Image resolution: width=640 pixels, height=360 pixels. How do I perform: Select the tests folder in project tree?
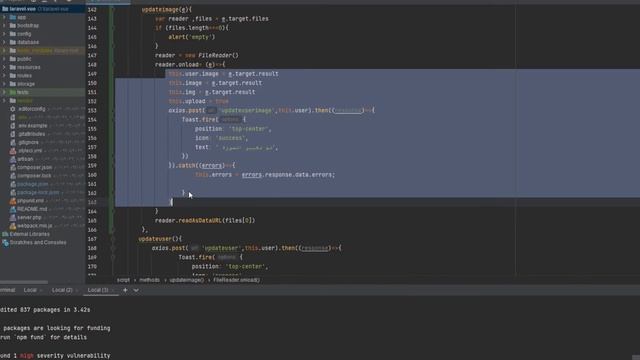point(42,92)
